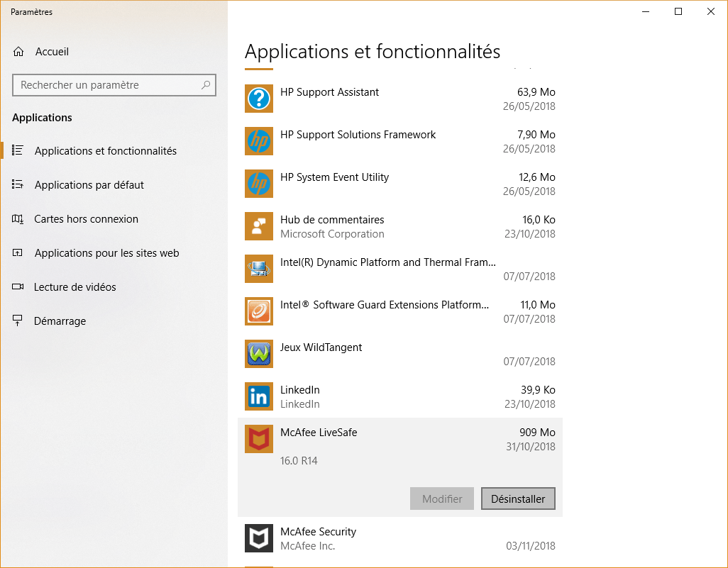Click the Intel Software Guard Extensions icon
728x568 pixels.
click(259, 312)
